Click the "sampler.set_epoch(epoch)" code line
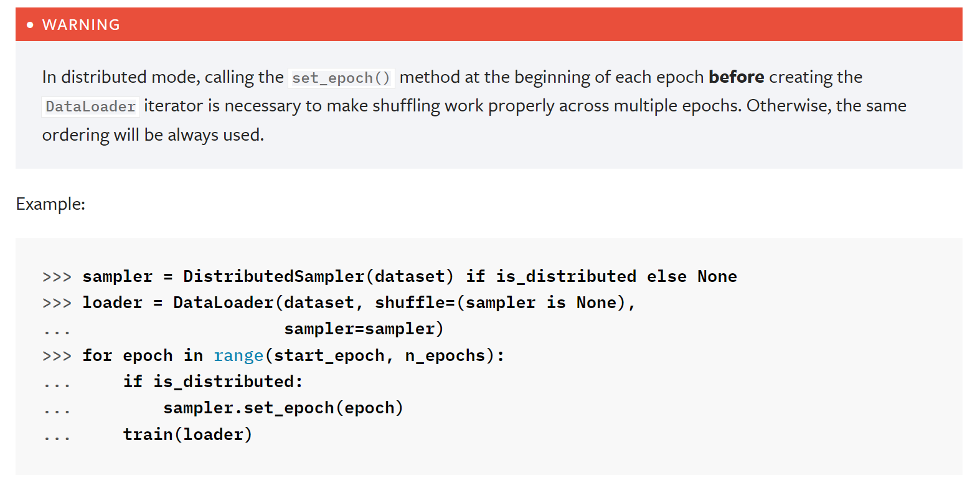This screenshot has height=488, width=980. click(283, 408)
